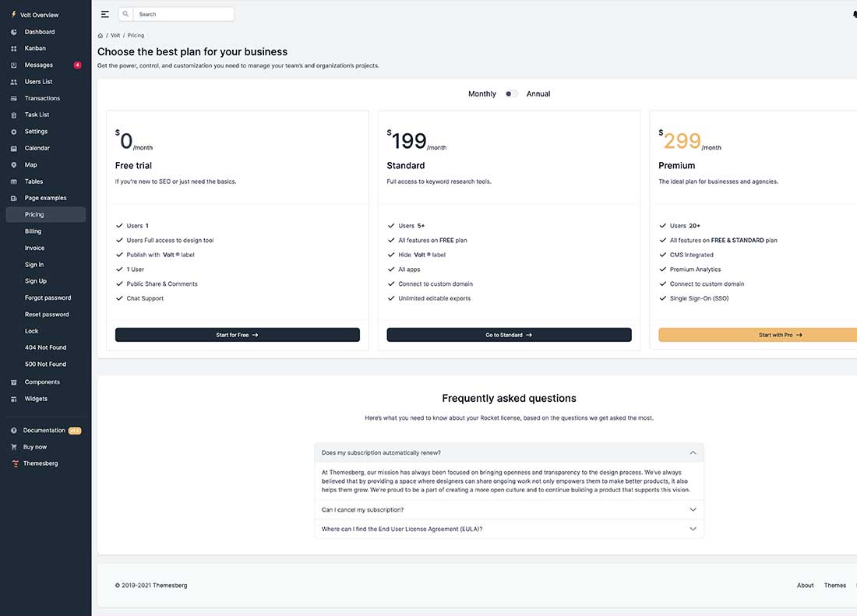Open the Dashboard sidebar icon
Screen dimensions: 857x616
pos(16,31)
